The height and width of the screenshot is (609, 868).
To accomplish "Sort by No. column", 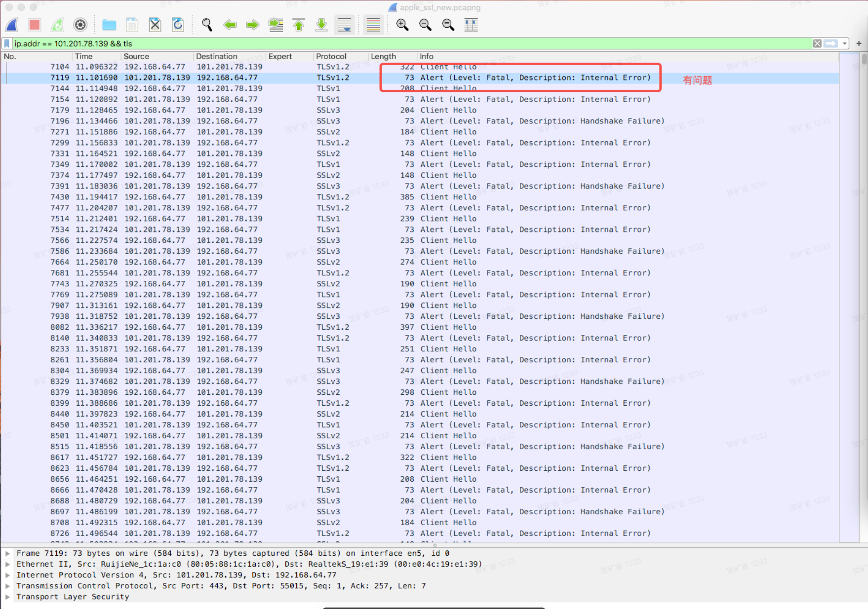I will [x=37, y=56].
